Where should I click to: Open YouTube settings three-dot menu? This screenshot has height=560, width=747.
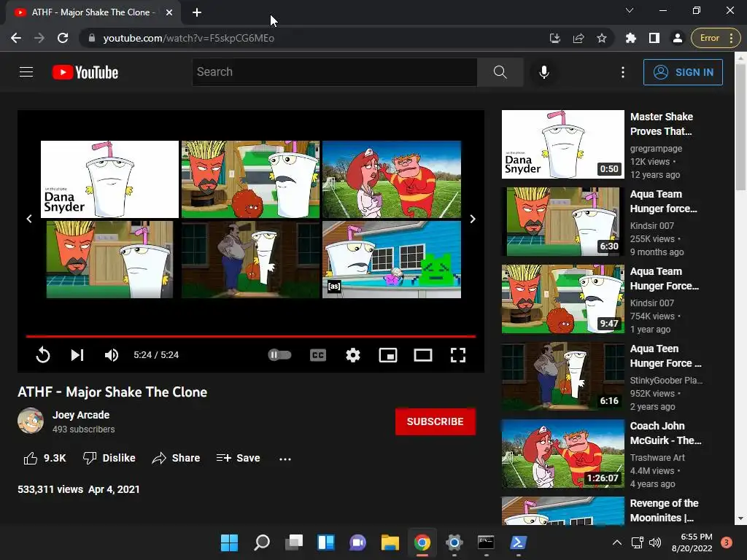[623, 72]
